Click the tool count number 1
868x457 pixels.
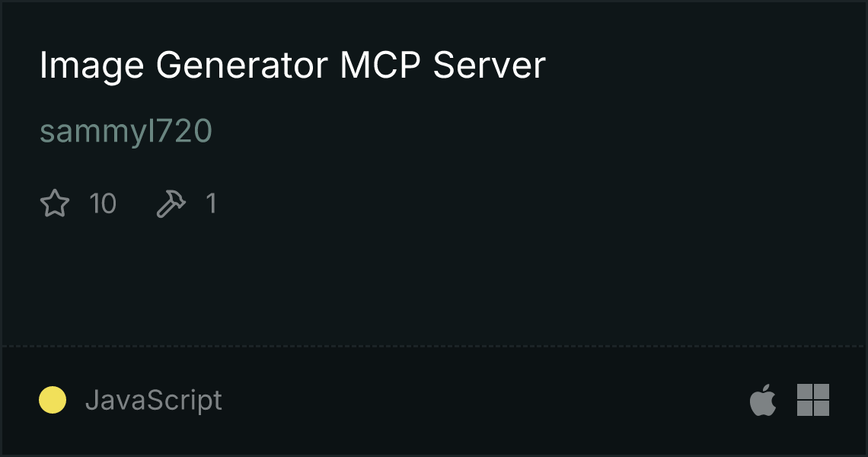pyautogui.click(x=211, y=203)
